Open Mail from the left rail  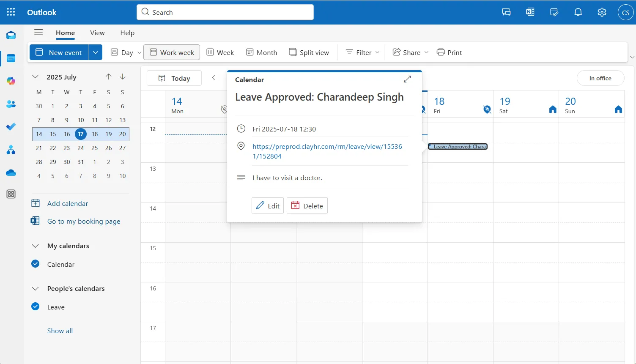[x=11, y=36]
